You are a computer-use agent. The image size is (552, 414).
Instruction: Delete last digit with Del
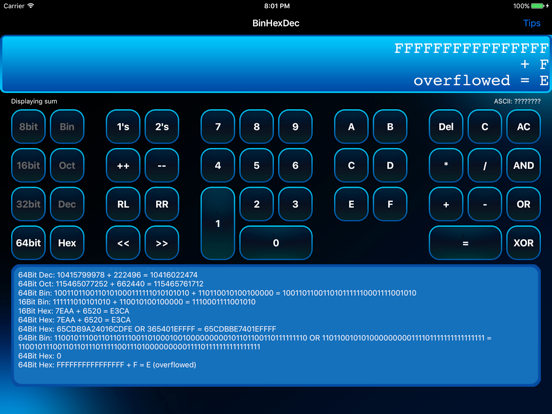(x=446, y=126)
